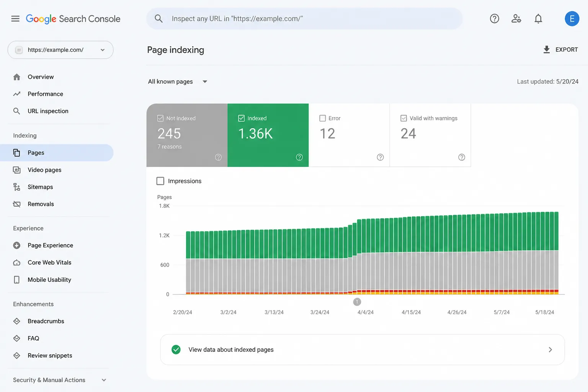Click the Review snippets diamond icon
Image resolution: width=588 pixels, height=392 pixels.
tap(17, 356)
